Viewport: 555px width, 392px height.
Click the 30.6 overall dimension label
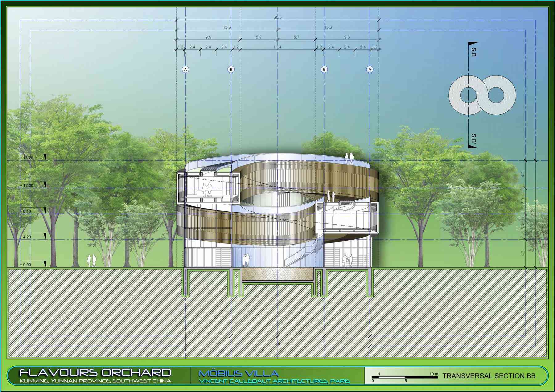click(x=277, y=17)
